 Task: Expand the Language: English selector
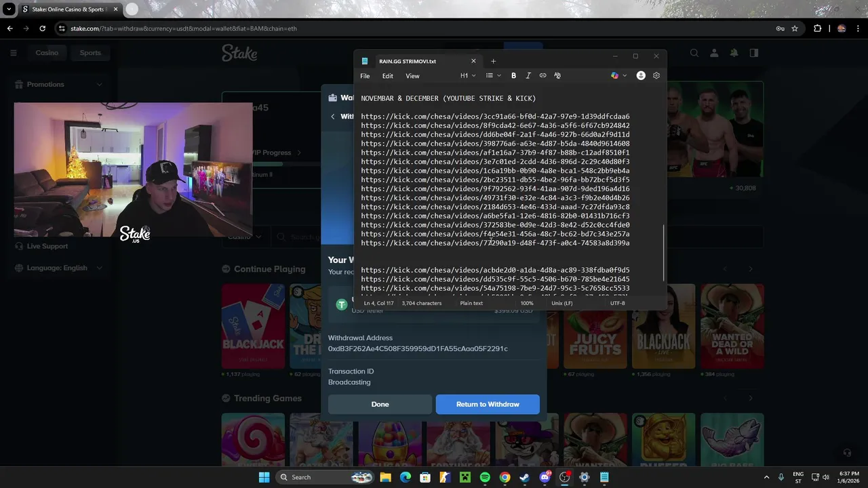tap(58, 268)
